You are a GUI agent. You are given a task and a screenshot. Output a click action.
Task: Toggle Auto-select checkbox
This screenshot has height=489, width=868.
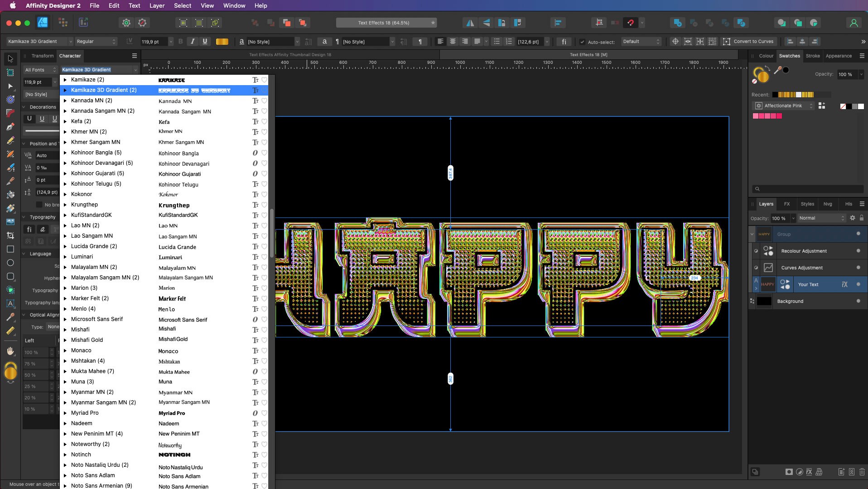(x=582, y=42)
